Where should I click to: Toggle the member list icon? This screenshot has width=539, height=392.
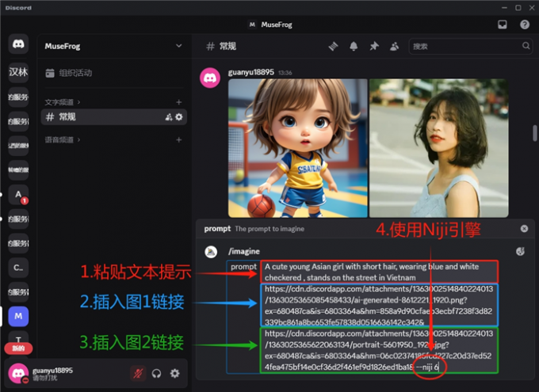pos(394,46)
